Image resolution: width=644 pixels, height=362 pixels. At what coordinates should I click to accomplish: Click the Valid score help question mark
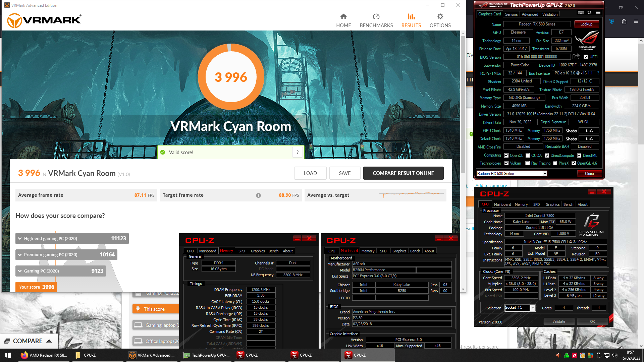pyautogui.click(x=298, y=152)
